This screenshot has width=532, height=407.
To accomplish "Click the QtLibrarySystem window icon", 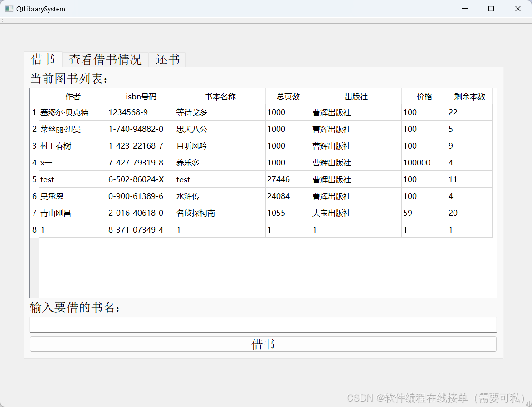I will click(x=9, y=9).
